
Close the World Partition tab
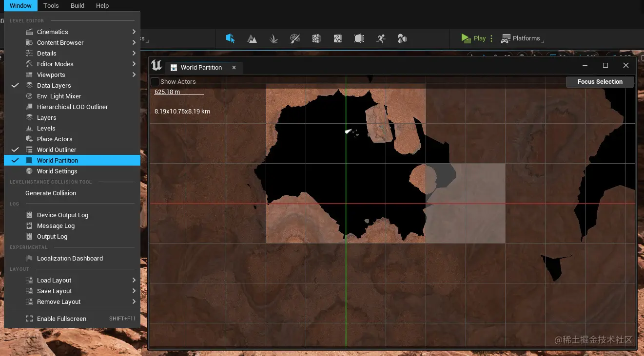click(x=234, y=68)
